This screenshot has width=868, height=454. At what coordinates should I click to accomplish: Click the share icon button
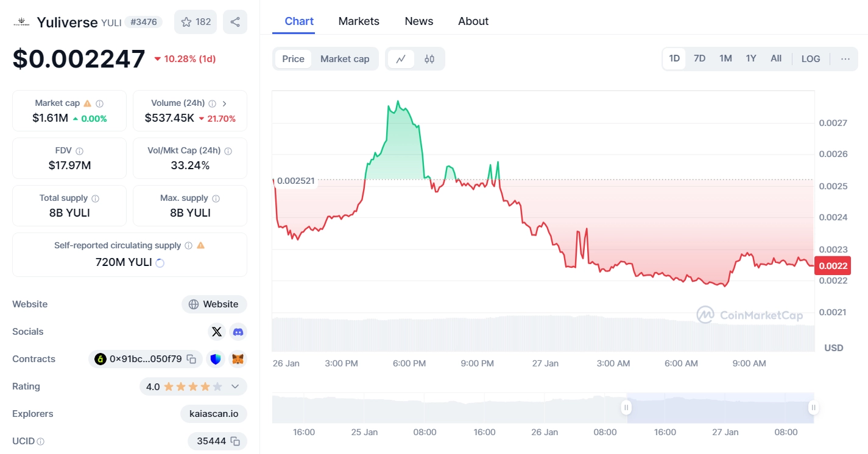coord(235,22)
